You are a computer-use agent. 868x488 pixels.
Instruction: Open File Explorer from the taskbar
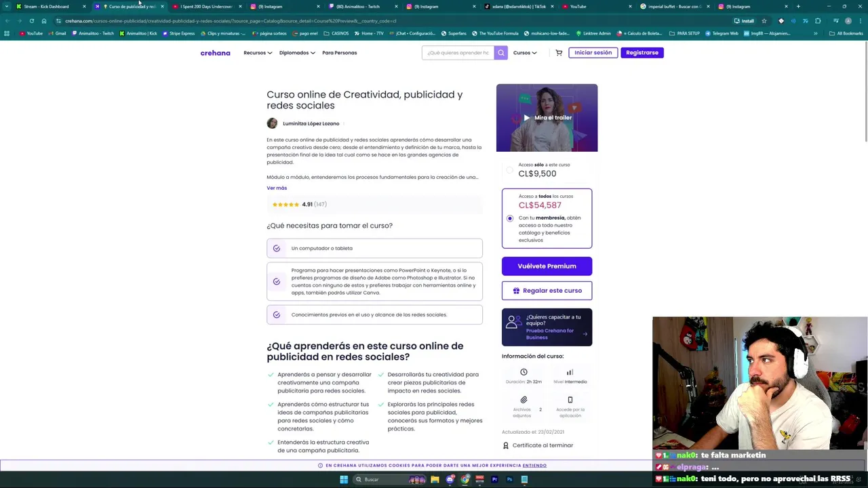point(435,480)
